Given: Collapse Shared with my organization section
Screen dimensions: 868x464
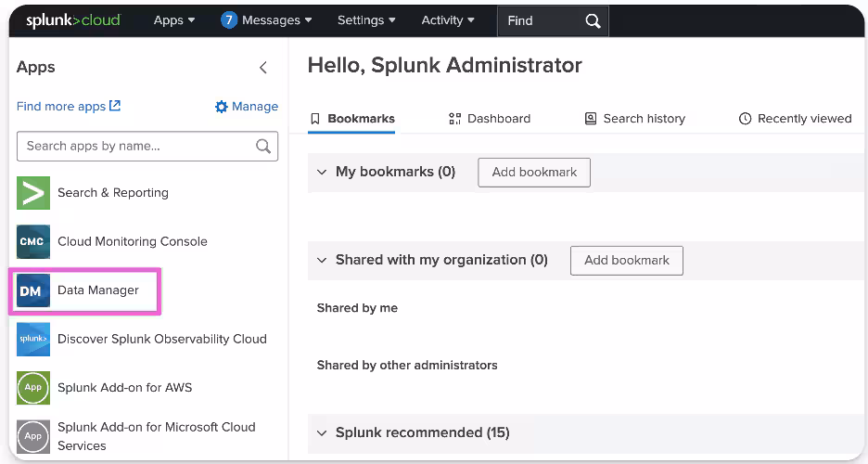Looking at the screenshot, I should 322,261.
